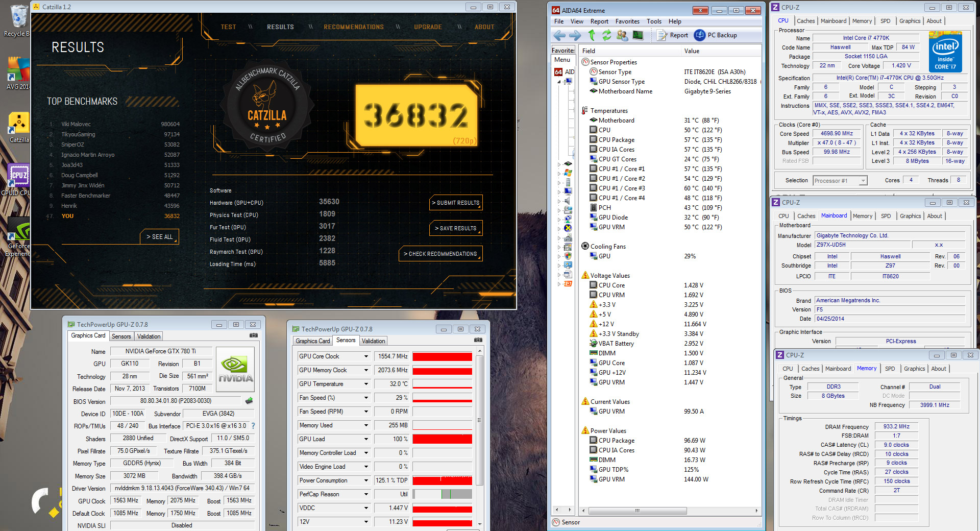
Task: Click the monitor graph icon in AIDA64's toolbar
Action: click(x=638, y=35)
